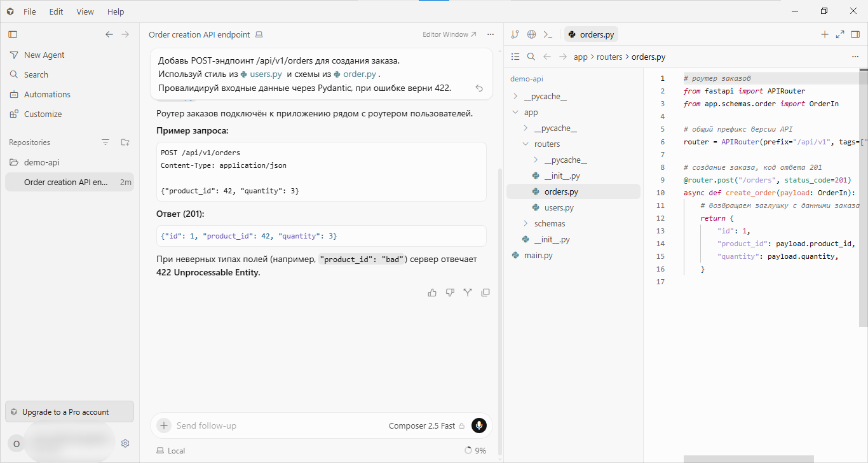Viewport: 868px width, 463px height.
Task: Open the Editor Window link
Action: coord(449,34)
